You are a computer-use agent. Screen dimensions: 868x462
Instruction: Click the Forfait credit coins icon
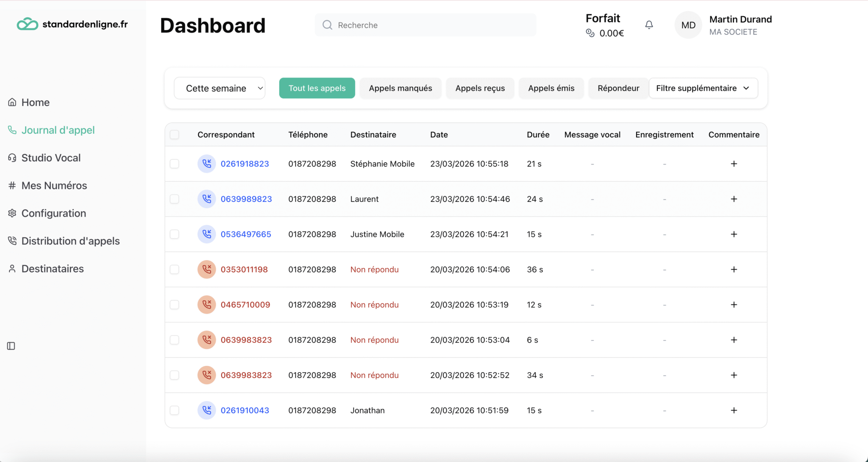point(590,33)
